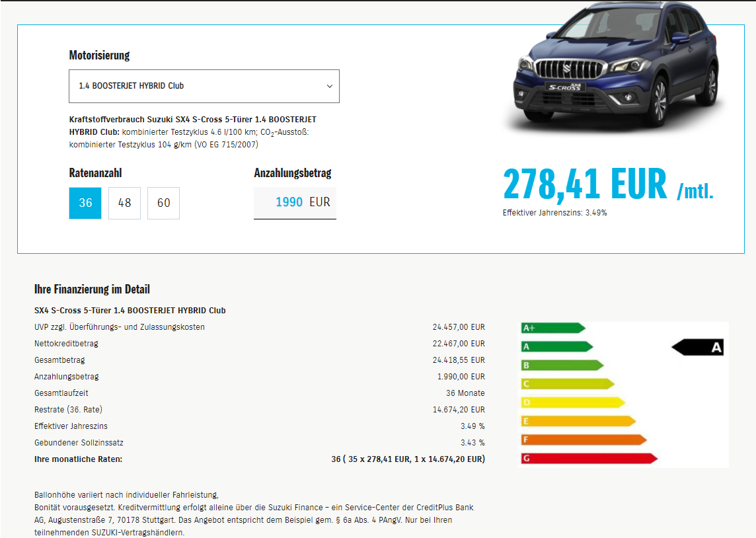The image size is (756, 538).
Task: Click the red G efficiency bar
Action: (589, 459)
